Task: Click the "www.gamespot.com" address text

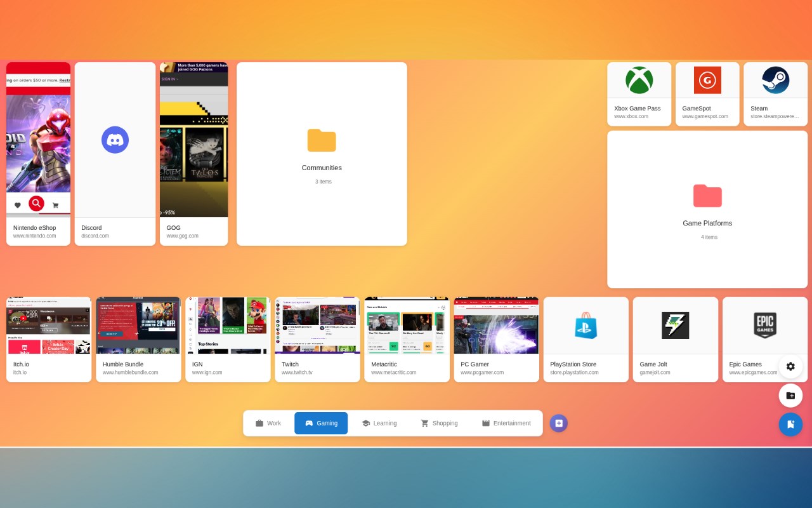Action: (705, 116)
